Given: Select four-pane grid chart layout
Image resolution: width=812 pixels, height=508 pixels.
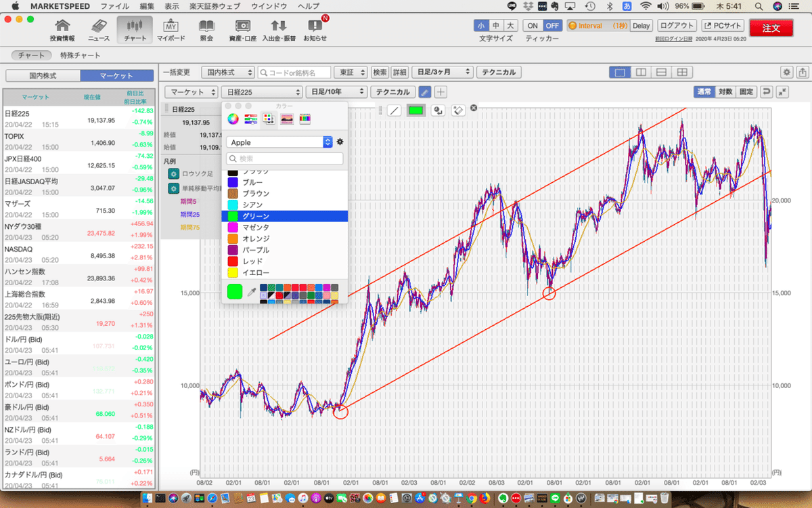Looking at the screenshot, I should point(683,72).
